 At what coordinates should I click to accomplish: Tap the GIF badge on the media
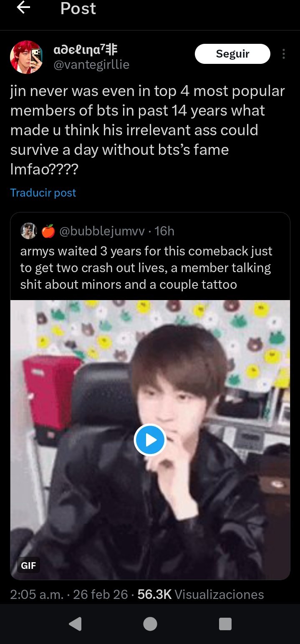pos(28,566)
